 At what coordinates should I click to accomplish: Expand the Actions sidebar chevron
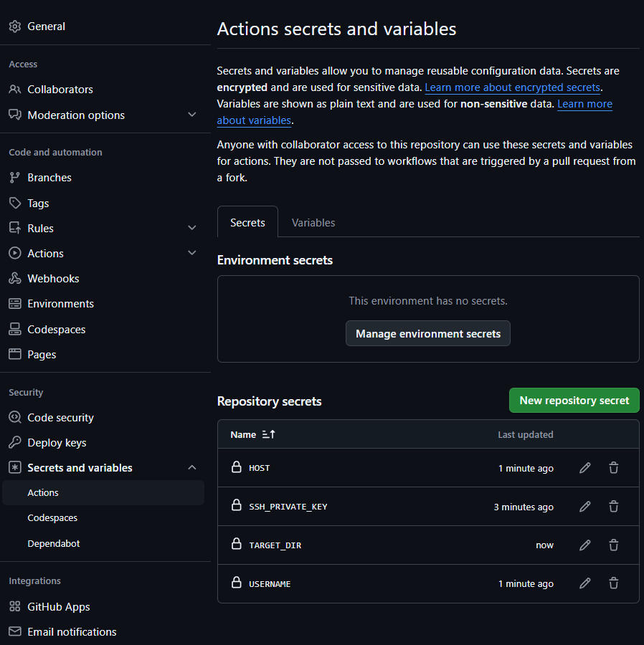pos(191,253)
